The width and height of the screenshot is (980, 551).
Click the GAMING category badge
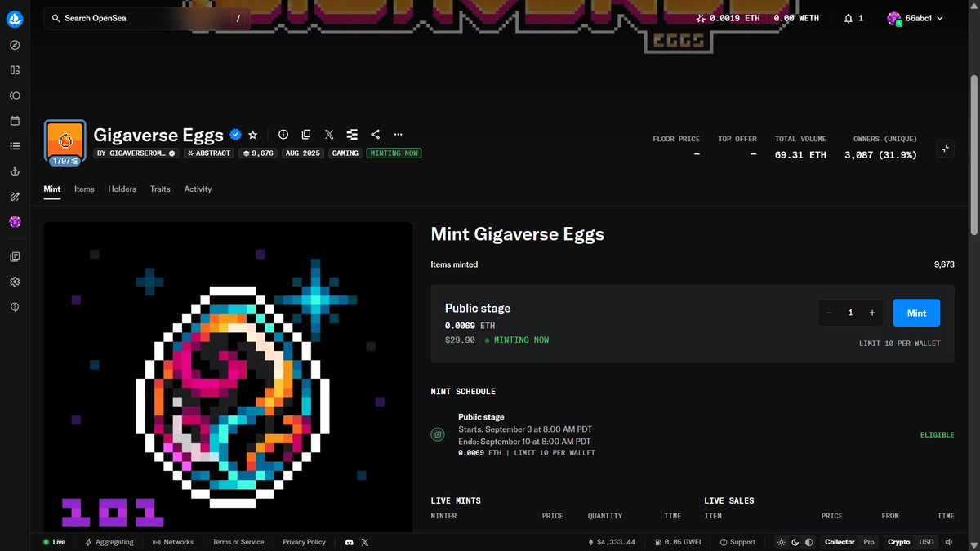pos(345,153)
